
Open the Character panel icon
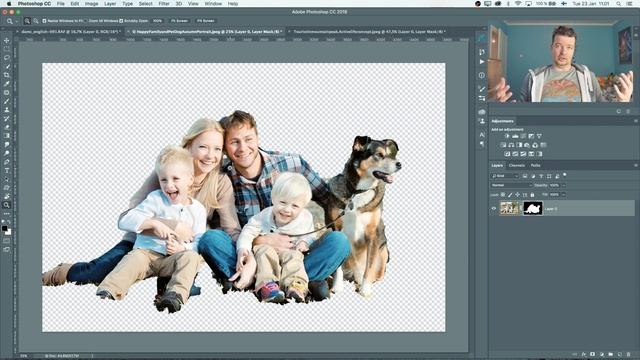pos(482,135)
